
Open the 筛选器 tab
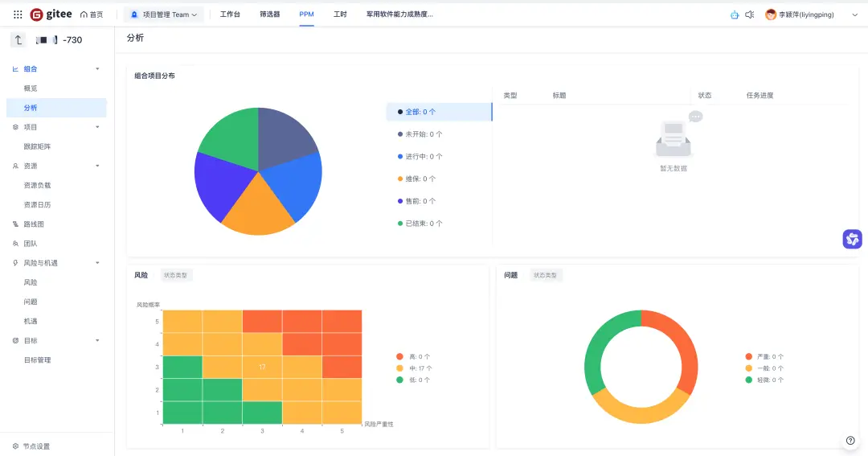(269, 14)
